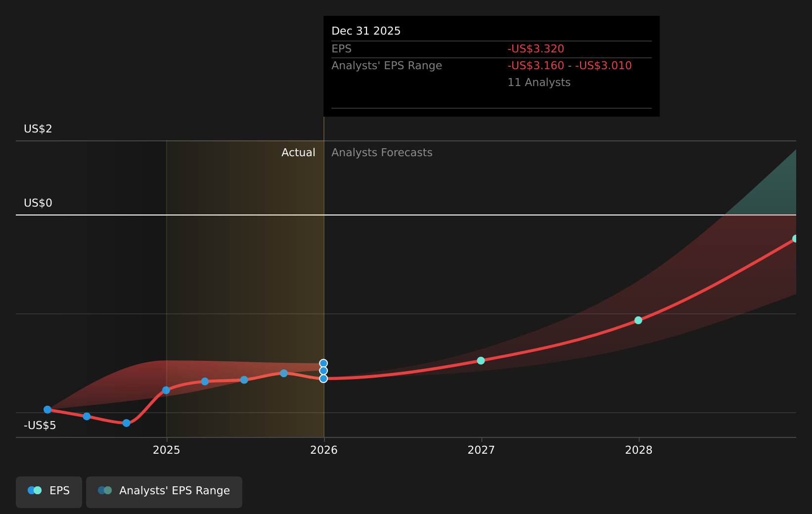
Task: Click the Analysts' EPS Range legend dot icon
Action: pos(105,491)
